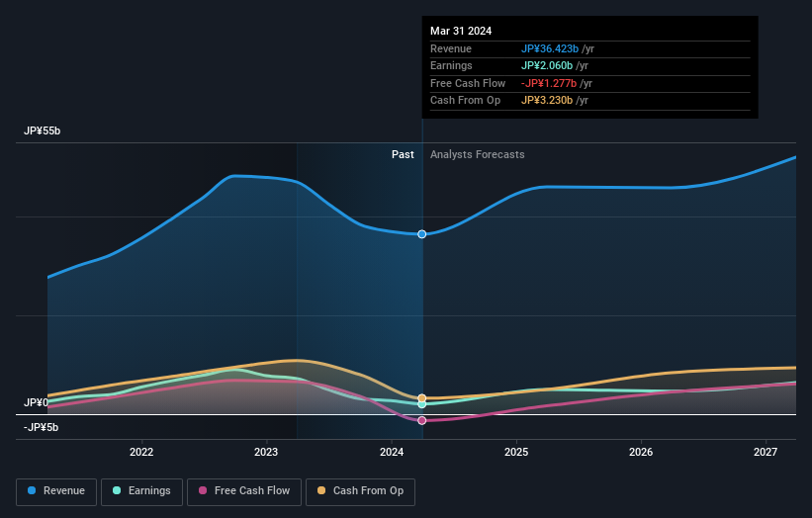Screen dimensions: 812x518
Task: Click the orange Cash From Op legend dot
Action: 321,490
